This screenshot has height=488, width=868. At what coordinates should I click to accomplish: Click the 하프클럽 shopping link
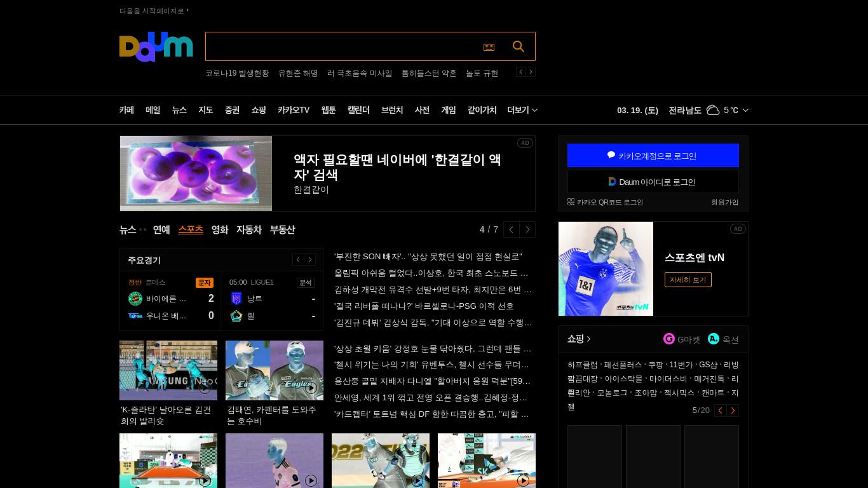(x=583, y=365)
